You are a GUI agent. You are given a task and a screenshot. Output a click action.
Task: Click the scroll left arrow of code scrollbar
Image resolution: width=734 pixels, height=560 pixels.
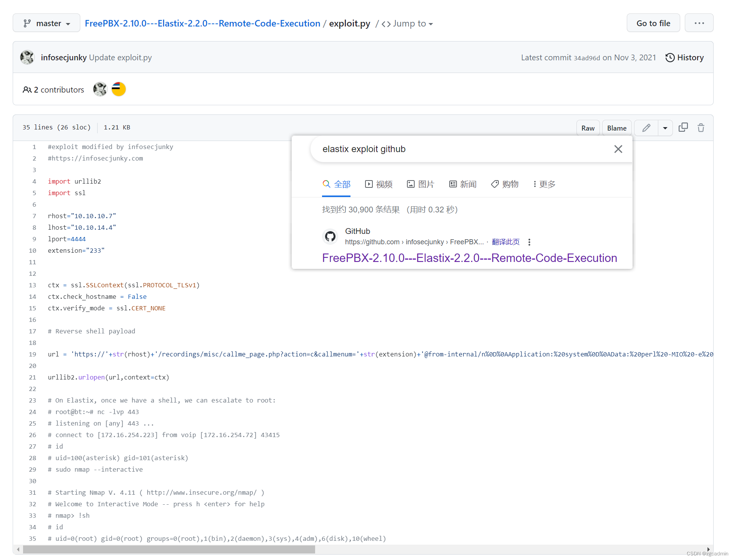18,550
